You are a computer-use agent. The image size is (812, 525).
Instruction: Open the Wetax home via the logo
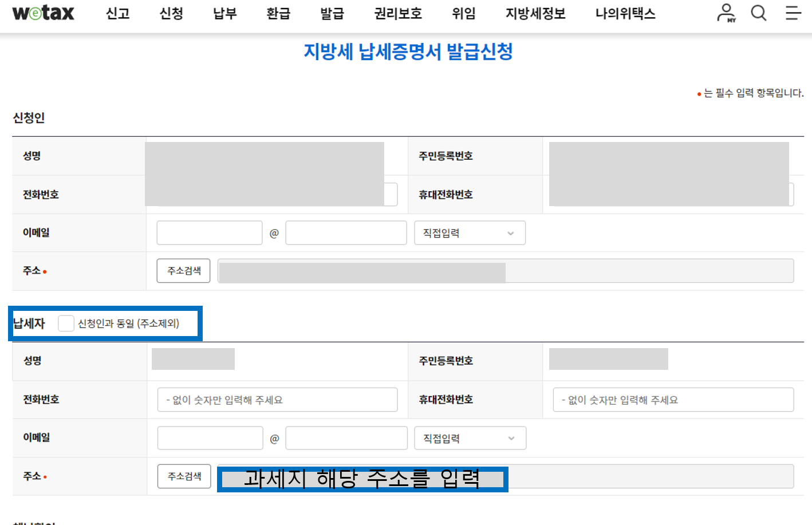(x=43, y=13)
